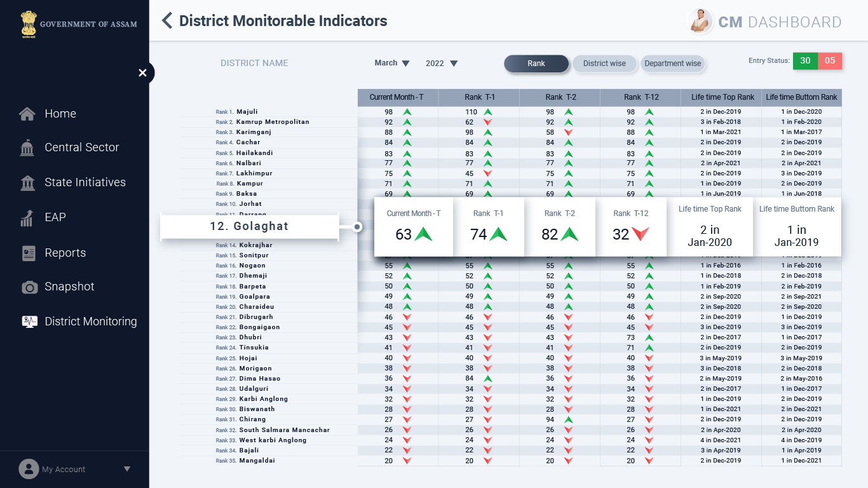Screen dimensions: 868x488
Task: Open the District Monitoring menu item
Action: coord(91,322)
